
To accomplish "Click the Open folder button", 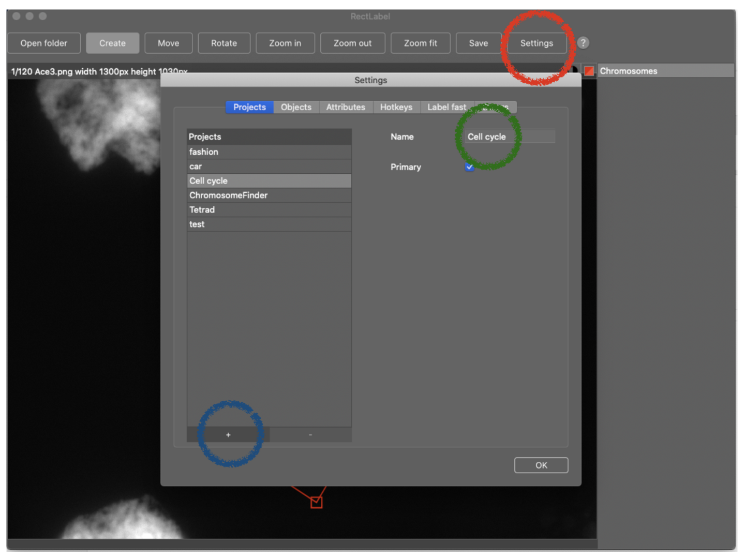I will pos(44,43).
